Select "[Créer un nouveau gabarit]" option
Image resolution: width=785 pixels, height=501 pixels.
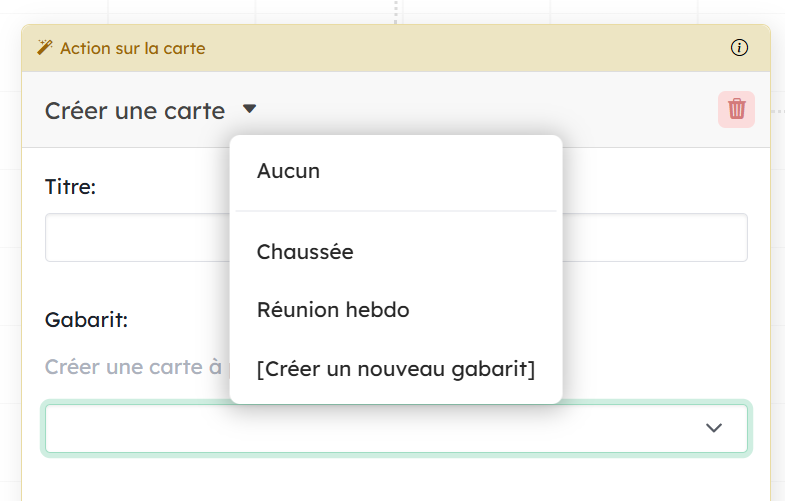(396, 370)
